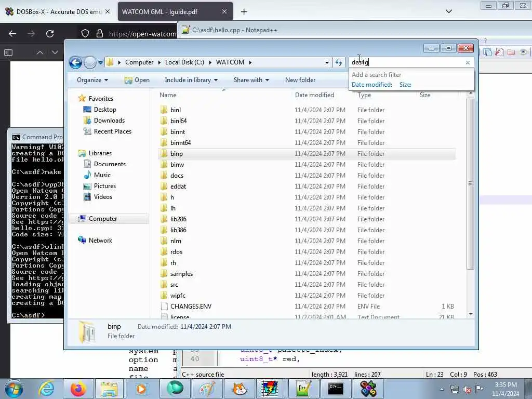The width and height of the screenshot is (532, 399).
Task: Select Network in navigation pane
Action: pos(100,240)
